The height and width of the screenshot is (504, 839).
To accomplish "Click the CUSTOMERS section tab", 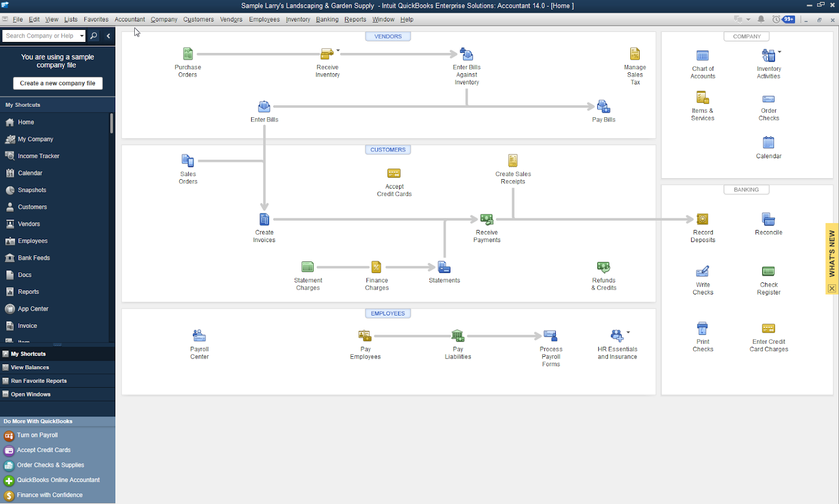I will 388,150.
